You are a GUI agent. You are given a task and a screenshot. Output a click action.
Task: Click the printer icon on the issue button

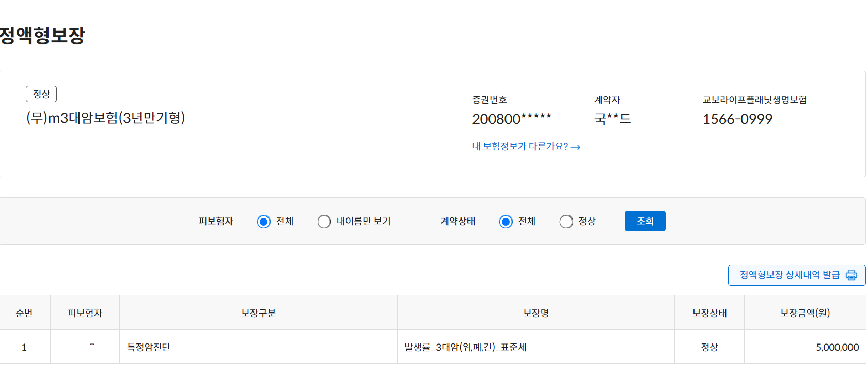[x=851, y=275]
